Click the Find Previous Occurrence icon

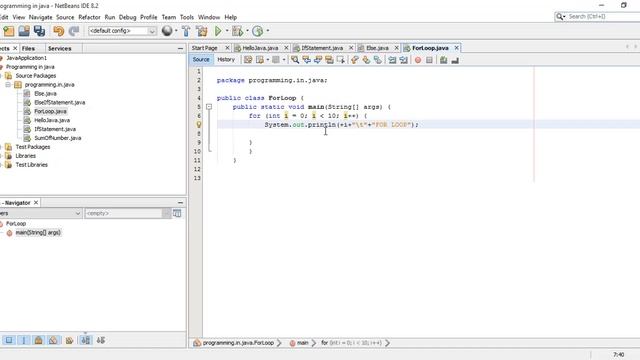[x=306, y=60]
